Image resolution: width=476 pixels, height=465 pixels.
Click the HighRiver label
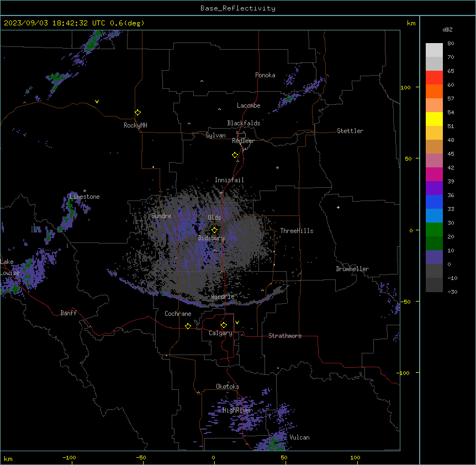click(x=237, y=410)
